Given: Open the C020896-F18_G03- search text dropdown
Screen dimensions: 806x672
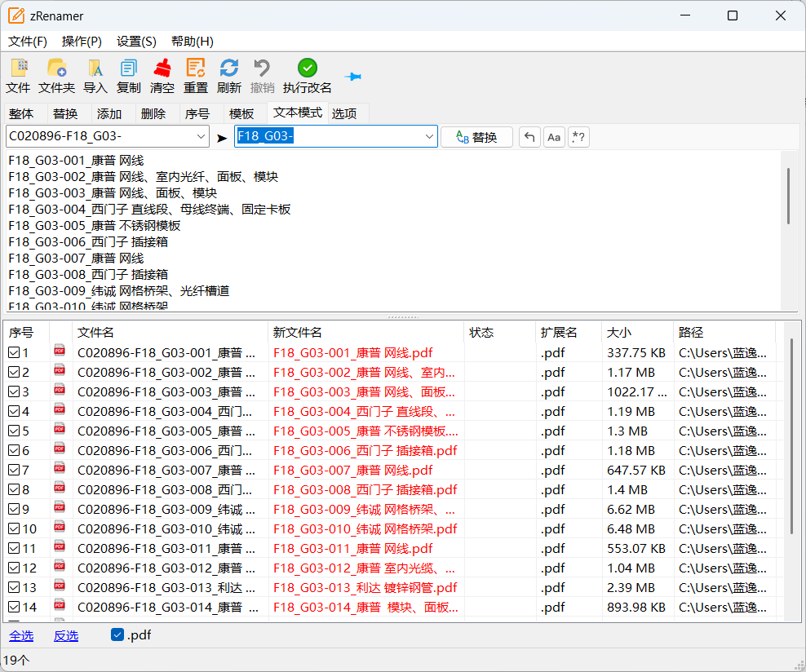Looking at the screenshot, I should 201,136.
